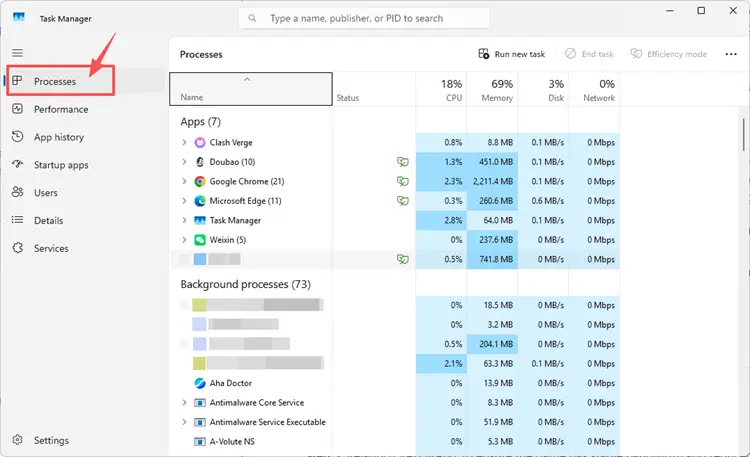Click the Performance sidebar icon
Screen dimensions: 750x457
coord(17,109)
